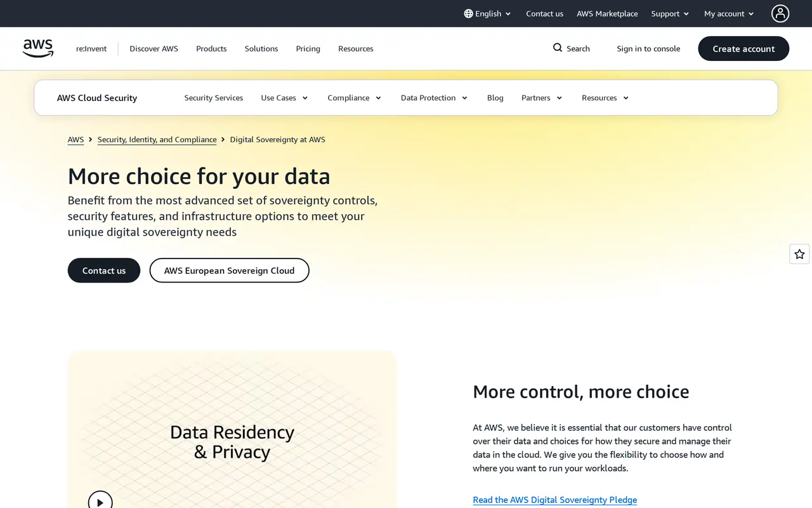812x508 pixels.
Task: Click Contact us in top bar
Action: pos(544,13)
